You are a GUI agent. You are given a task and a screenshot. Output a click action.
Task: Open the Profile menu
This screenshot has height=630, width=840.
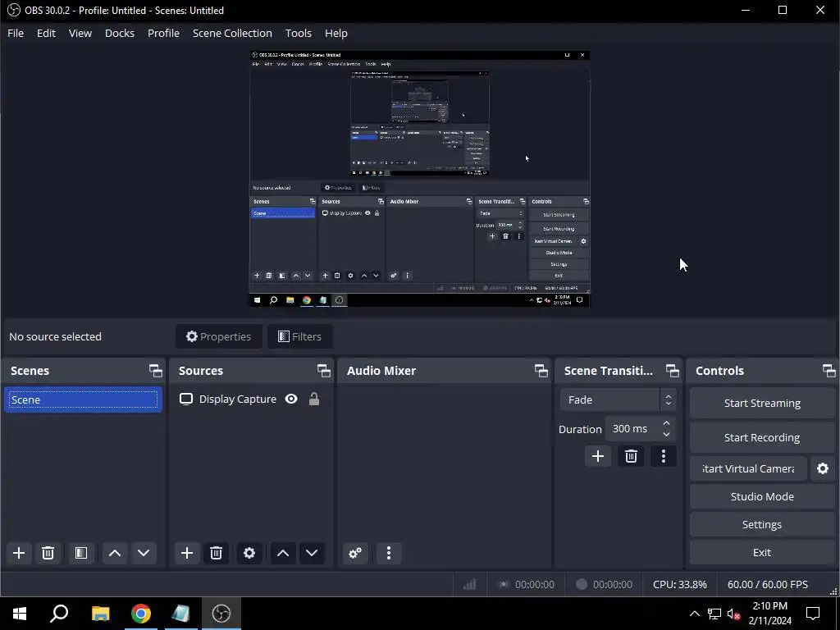click(163, 33)
